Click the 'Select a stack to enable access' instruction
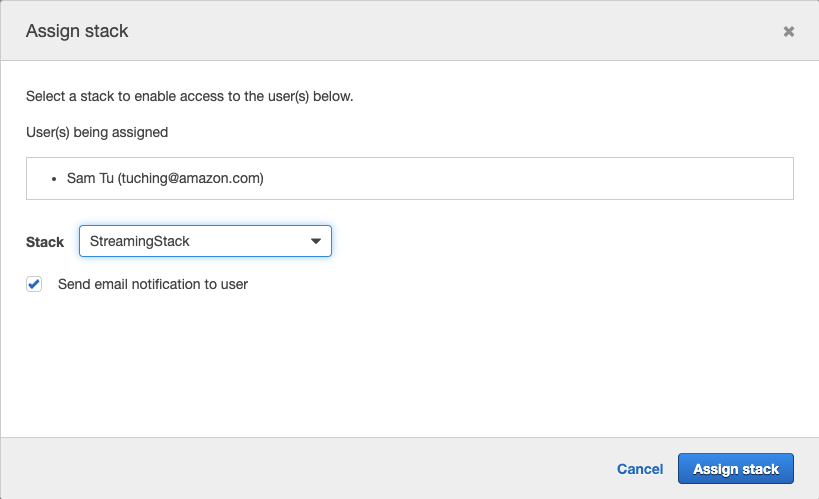The width and height of the screenshot is (819, 499). 189,97
